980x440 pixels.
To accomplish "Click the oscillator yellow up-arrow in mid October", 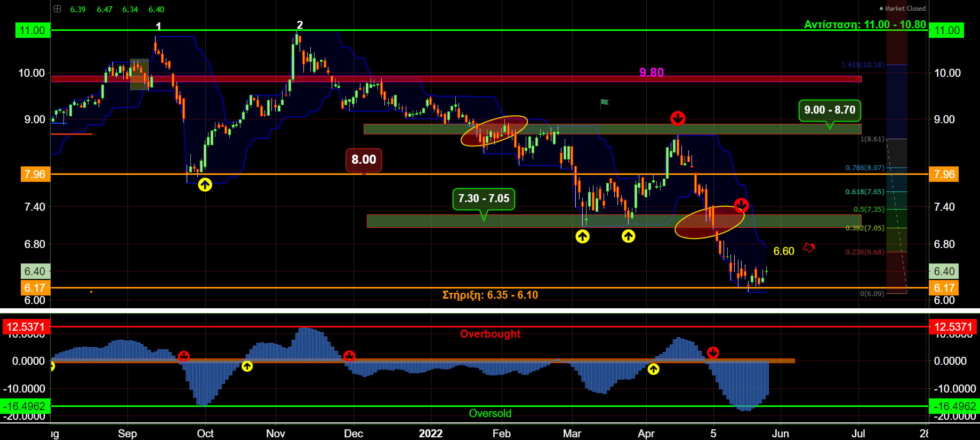I will (x=247, y=366).
